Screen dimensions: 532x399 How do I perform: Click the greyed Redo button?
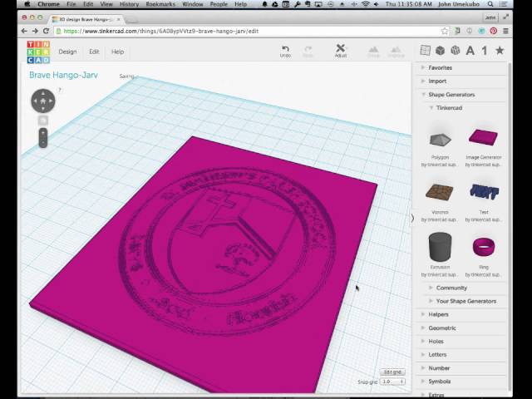tap(308, 52)
